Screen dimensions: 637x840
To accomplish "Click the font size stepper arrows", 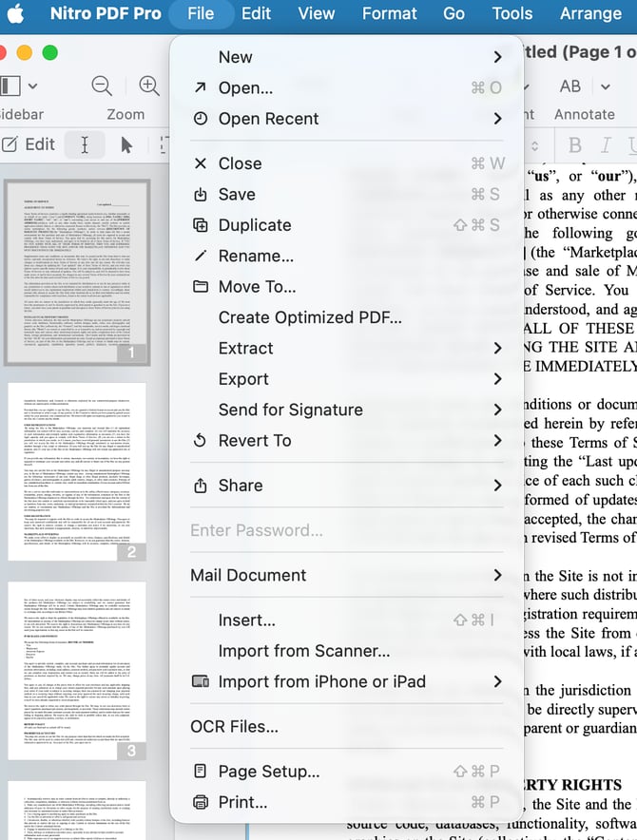I will [x=534, y=145].
